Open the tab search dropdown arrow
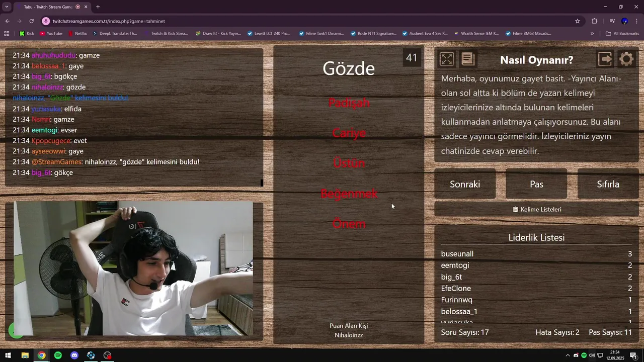The image size is (644, 362). [7, 7]
